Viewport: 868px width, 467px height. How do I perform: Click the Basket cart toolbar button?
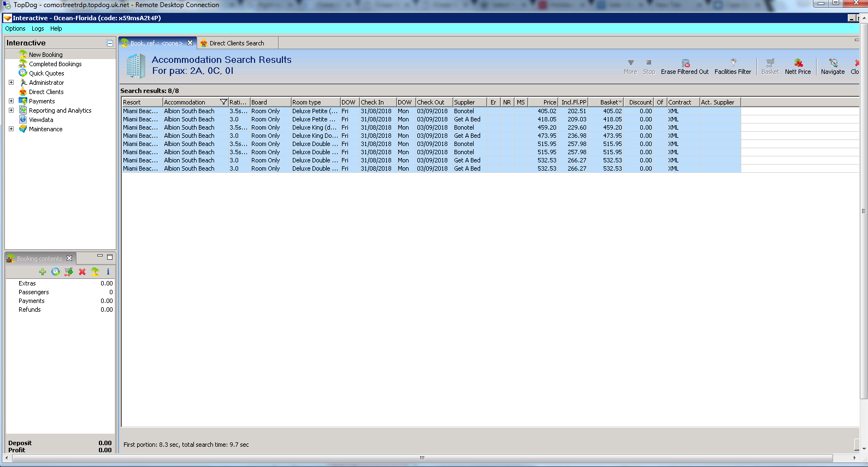pyautogui.click(x=770, y=67)
